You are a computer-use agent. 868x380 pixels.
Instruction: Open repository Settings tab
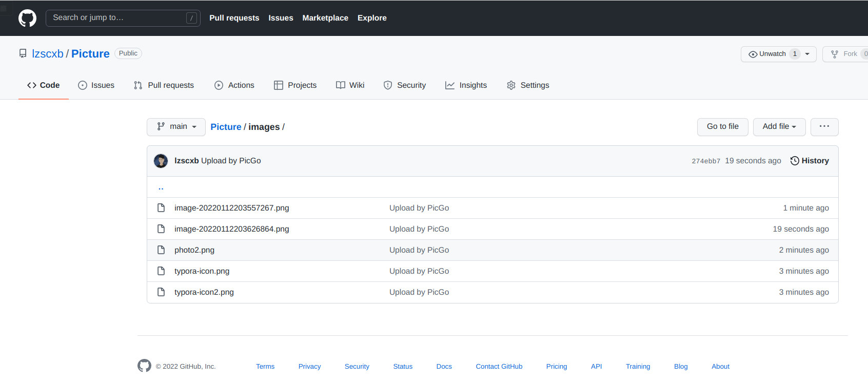pyautogui.click(x=528, y=85)
